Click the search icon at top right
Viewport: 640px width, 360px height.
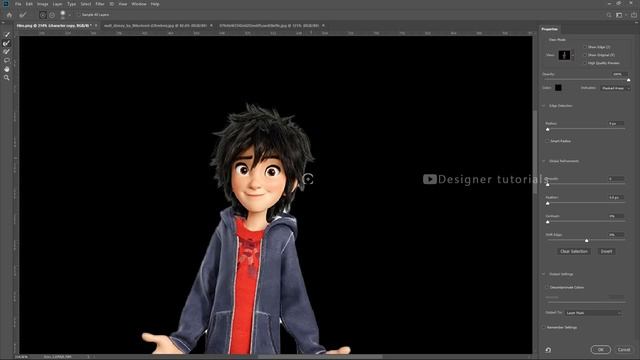click(609, 15)
